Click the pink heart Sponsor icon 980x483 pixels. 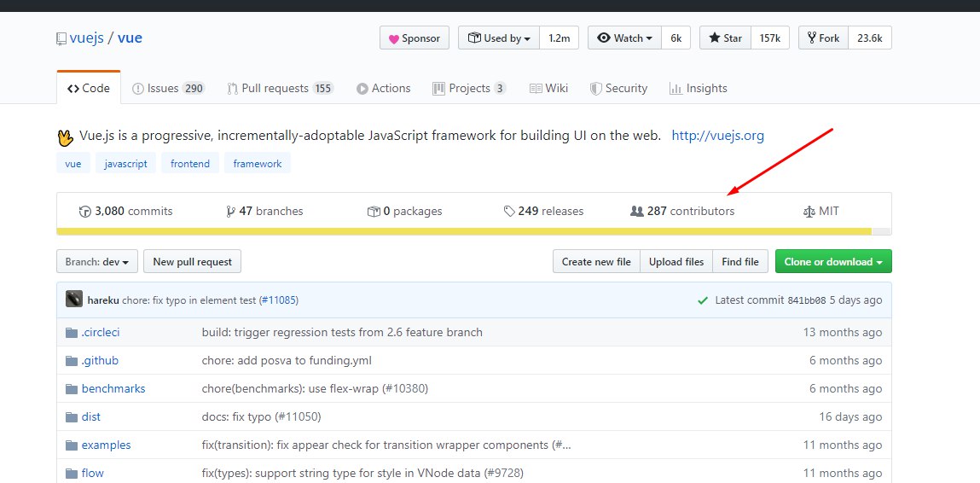[x=394, y=38]
